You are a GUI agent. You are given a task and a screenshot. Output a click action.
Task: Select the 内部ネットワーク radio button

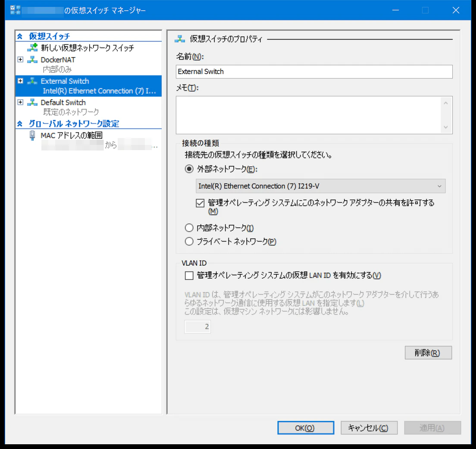pos(189,228)
